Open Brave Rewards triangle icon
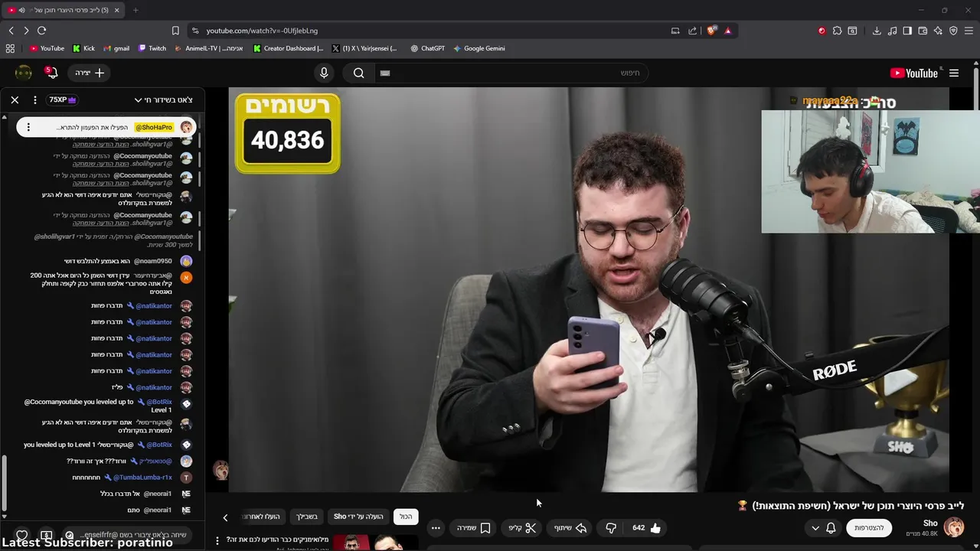 727,31
